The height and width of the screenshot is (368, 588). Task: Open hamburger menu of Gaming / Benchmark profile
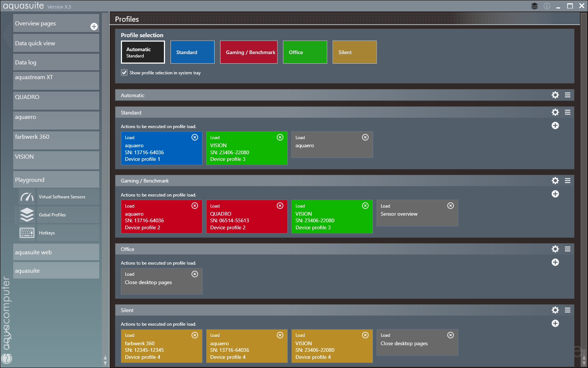(568, 181)
